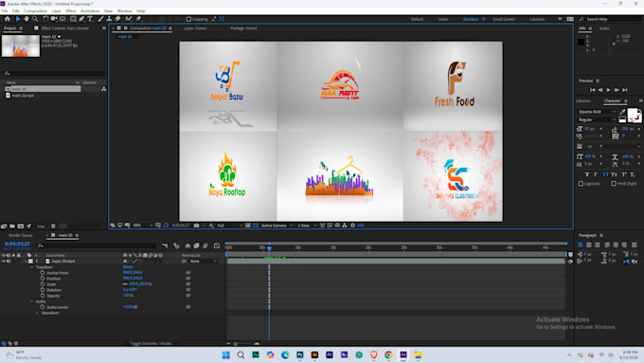This screenshot has width=644, height=363.
Task: Enable the Shy layers timeline switch
Action: [188, 245]
